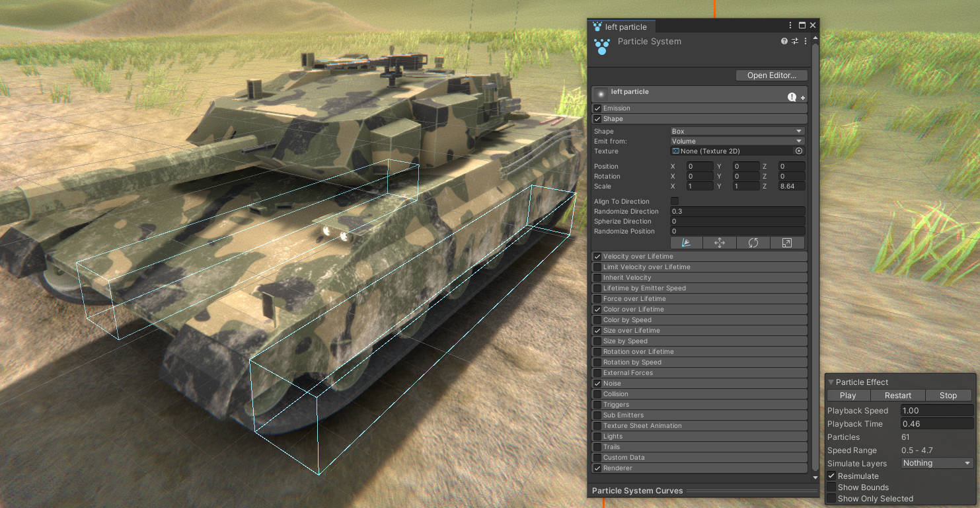Open the Emit from dropdown showing Volume

tap(737, 141)
